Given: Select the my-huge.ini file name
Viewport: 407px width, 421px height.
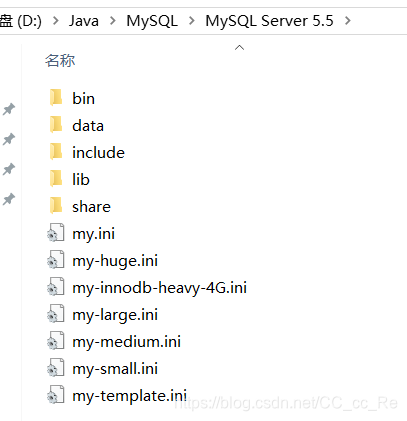Looking at the screenshot, I should coord(115,261).
